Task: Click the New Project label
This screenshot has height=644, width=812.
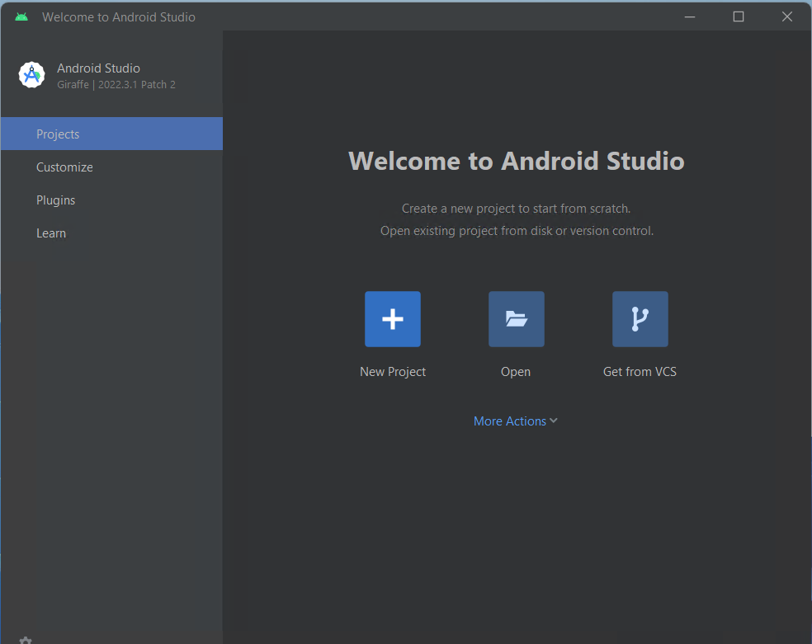Action: click(393, 372)
